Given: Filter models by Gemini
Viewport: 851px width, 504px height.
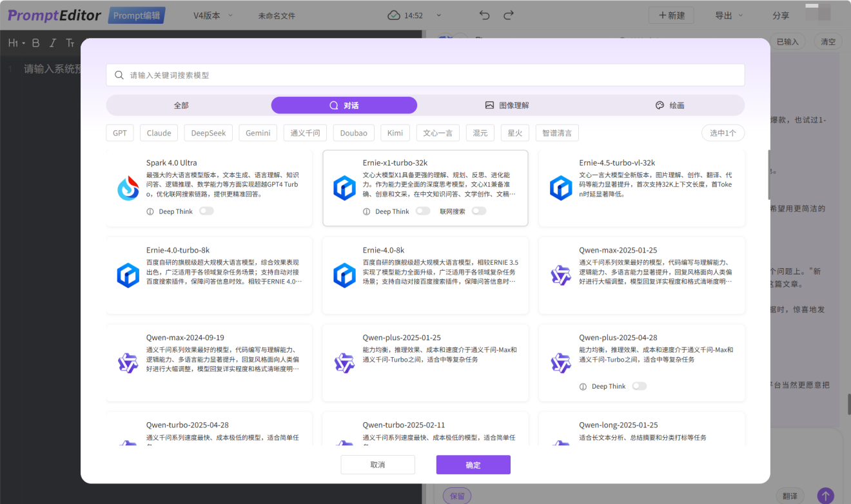Looking at the screenshot, I should 259,133.
